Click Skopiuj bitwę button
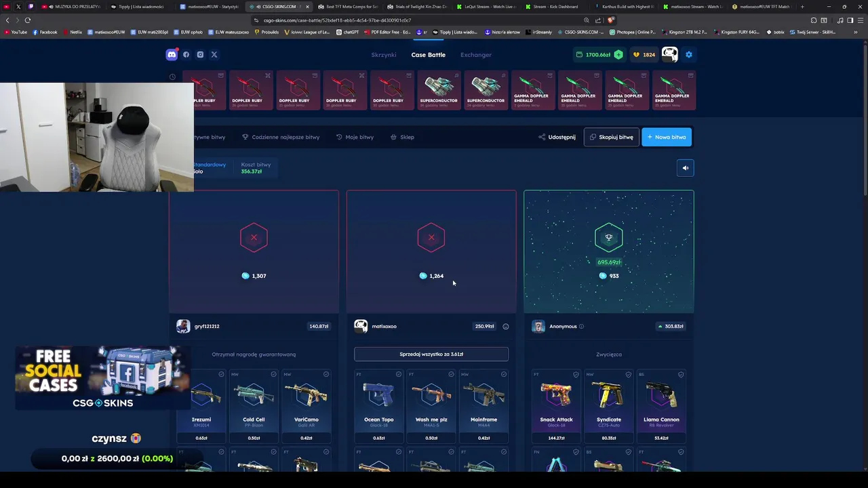 (x=611, y=137)
